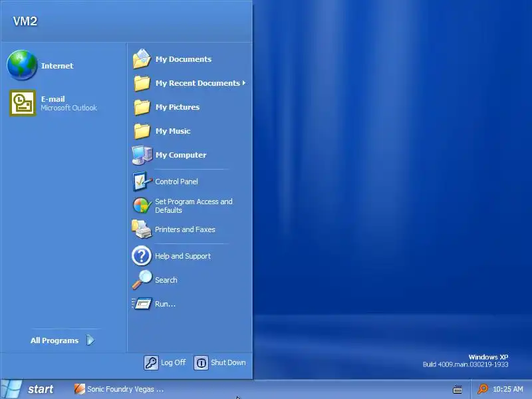Choose My Pictures text entry
The width and height of the screenshot is (532, 399).
(178, 107)
